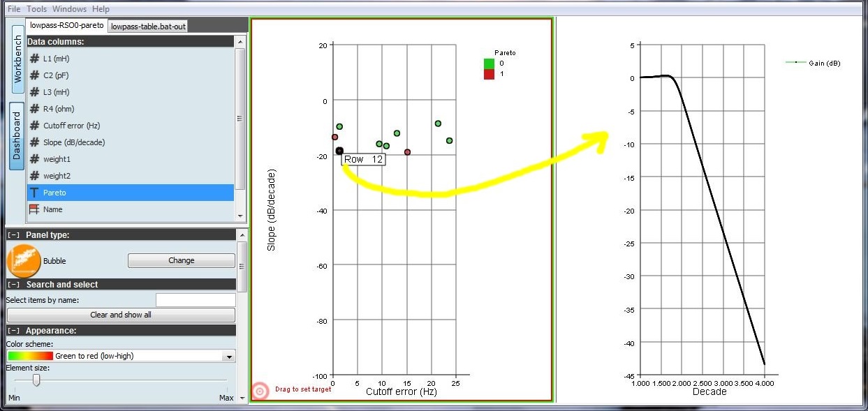
Task: Collapse the Appearance section
Action: [13, 331]
